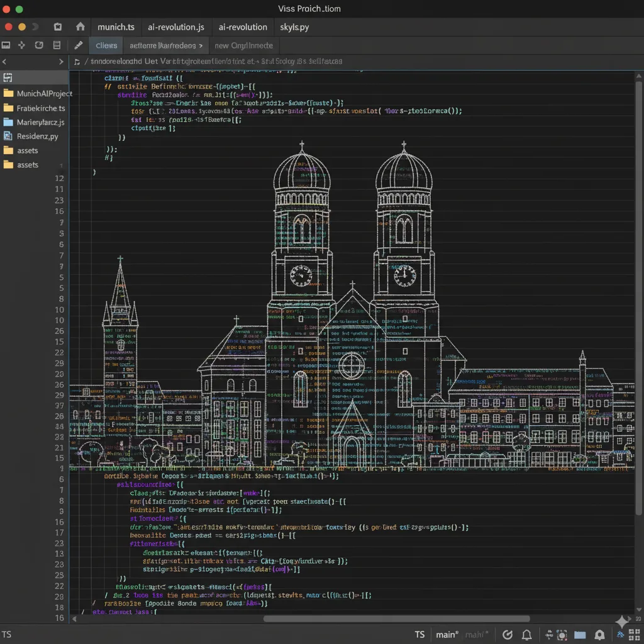The width and height of the screenshot is (644, 644).
Task: Click the sidebar back chevron arrow
Action: [4, 62]
